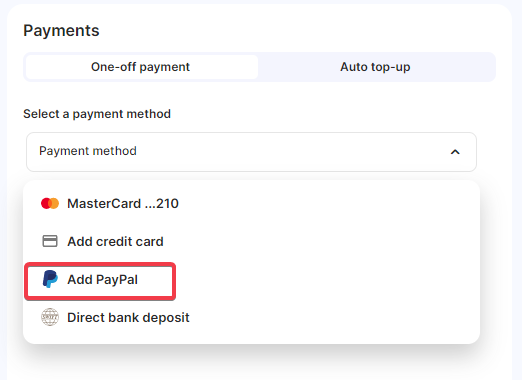Click the credit card icon

click(x=50, y=241)
